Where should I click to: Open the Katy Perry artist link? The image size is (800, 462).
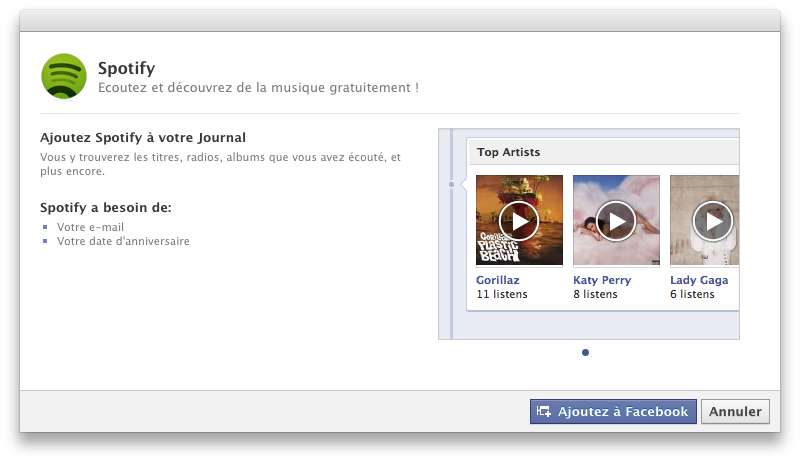point(602,280)
